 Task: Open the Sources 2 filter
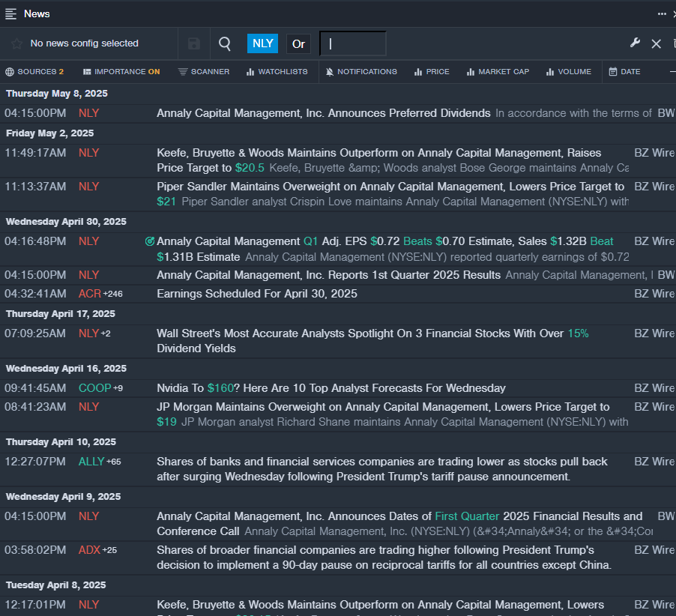34,71
